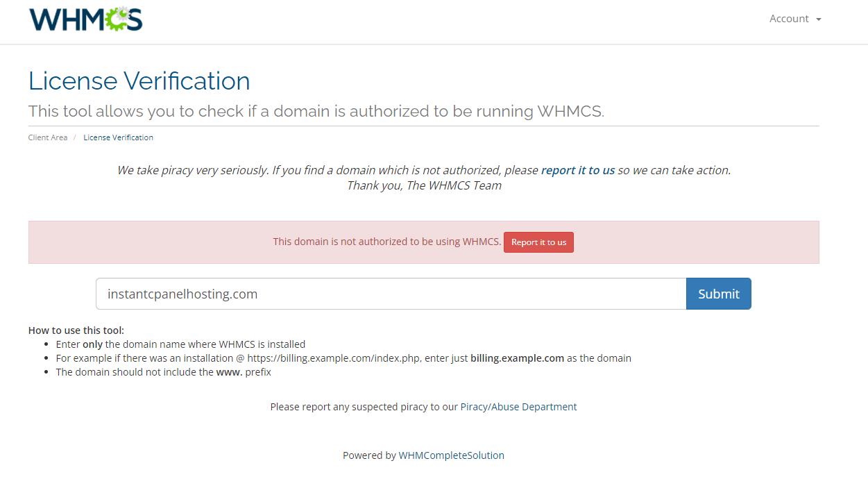Click the bold 'billing.example.com' text
868x495 pixels.
point(517,358)
